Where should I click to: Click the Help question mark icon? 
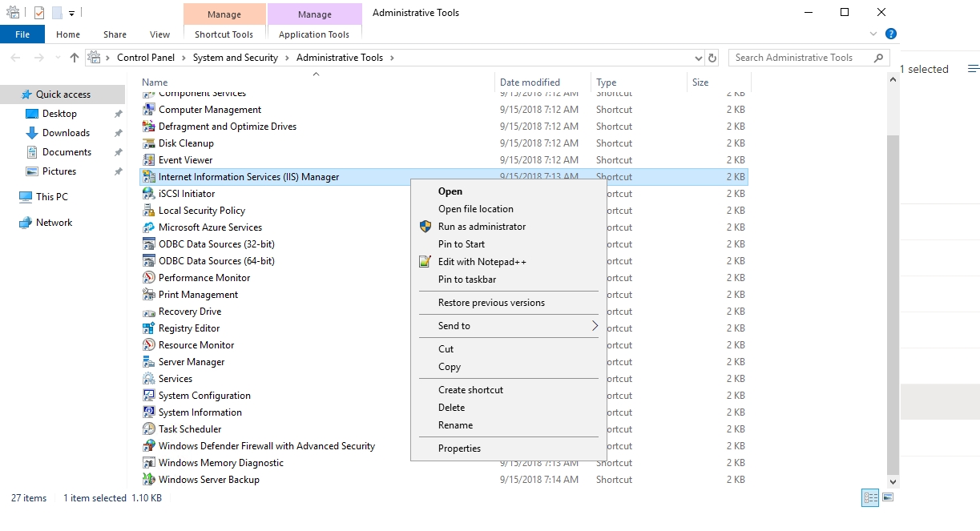(890, 34)
